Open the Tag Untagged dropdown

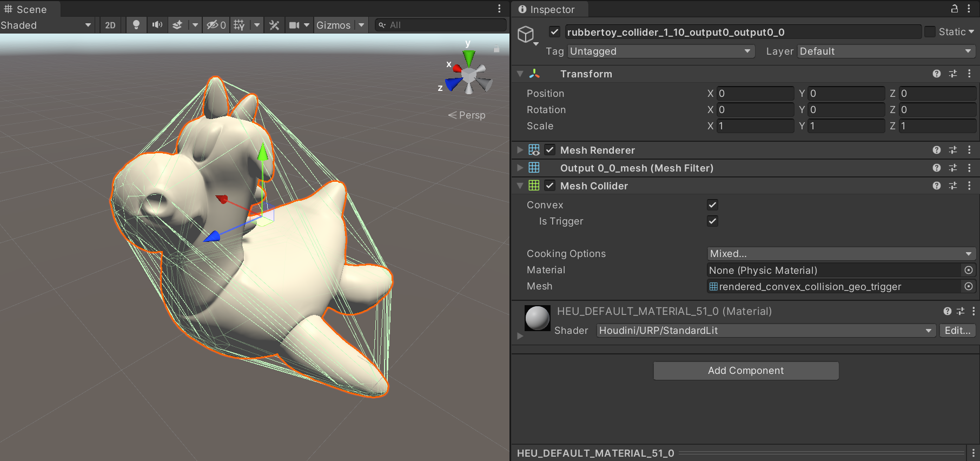pyautogui.click(x=660, y=51)
